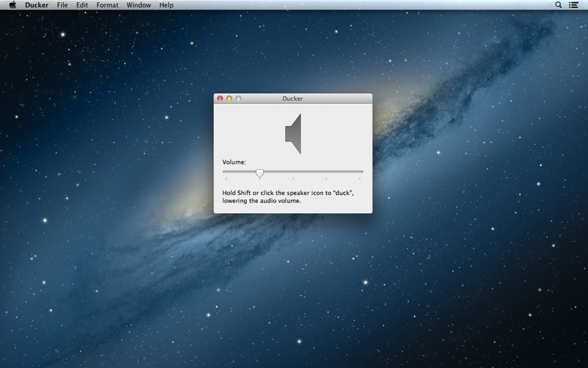
Task: Open Notification Center list icon
Action: [x=573, y=5]
